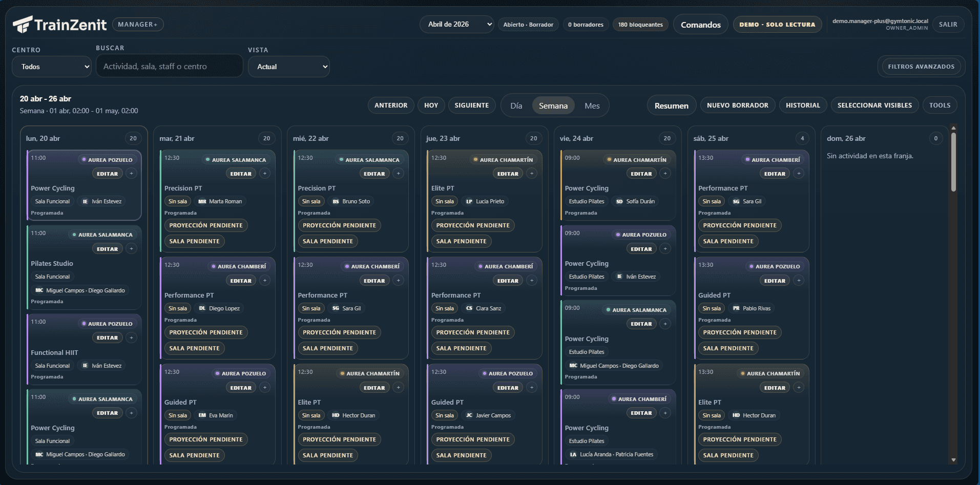Switch to Día view
Viewport: 980px width, 485px height.
point(516,106)
